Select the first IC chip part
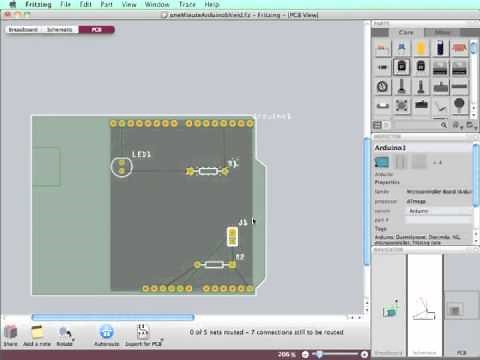Screen dimensions: 480x360 click(440, 68)
